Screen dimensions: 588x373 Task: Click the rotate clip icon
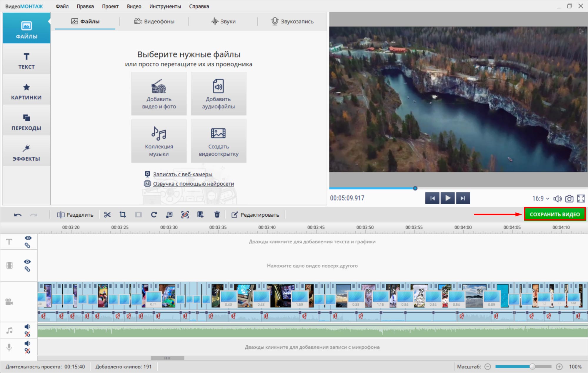pos(154,215)
